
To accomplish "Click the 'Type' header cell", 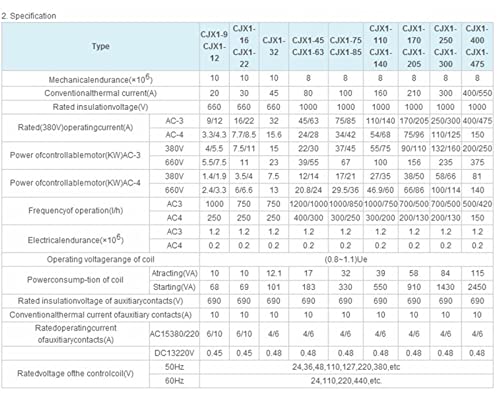I will point(100,46).
